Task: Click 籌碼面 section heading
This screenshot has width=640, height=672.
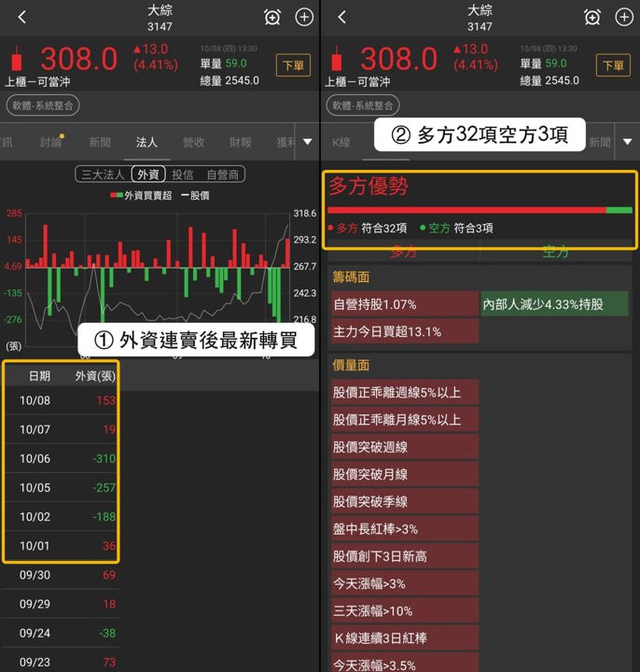Action: coord(351,277)
